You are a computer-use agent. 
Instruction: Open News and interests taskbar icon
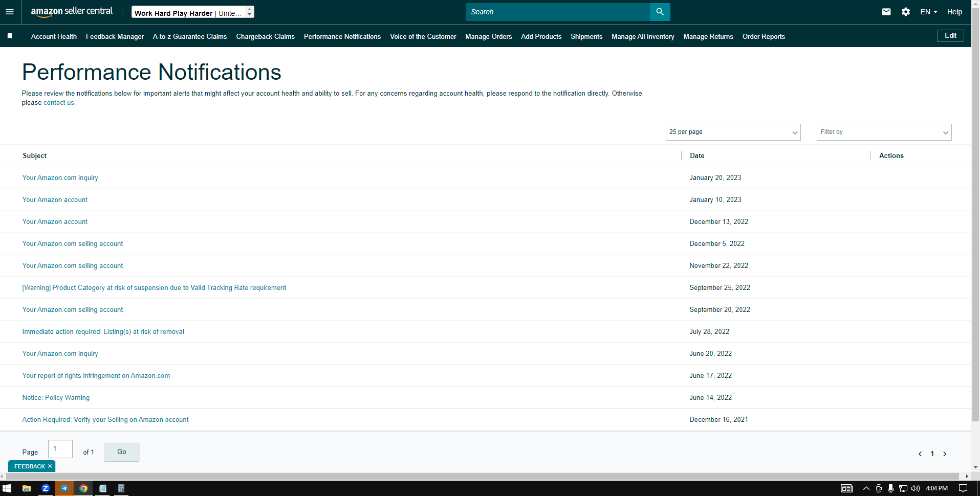click(x=847, y=488)
